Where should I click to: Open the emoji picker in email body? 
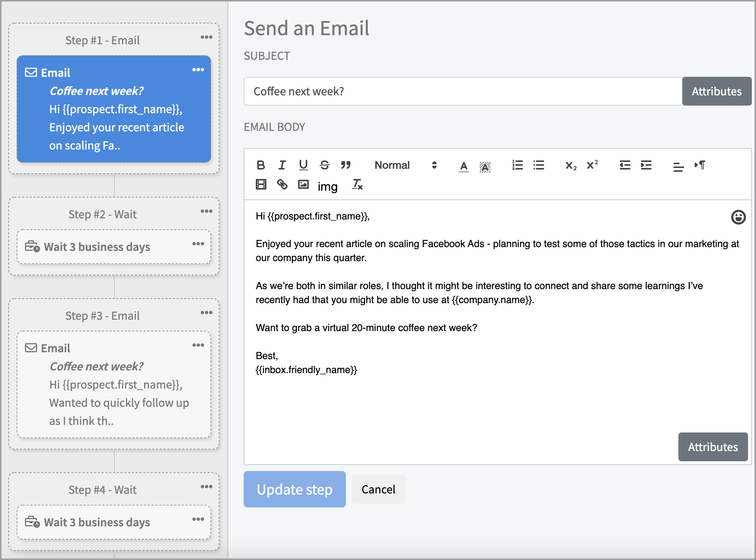point(738,217)
